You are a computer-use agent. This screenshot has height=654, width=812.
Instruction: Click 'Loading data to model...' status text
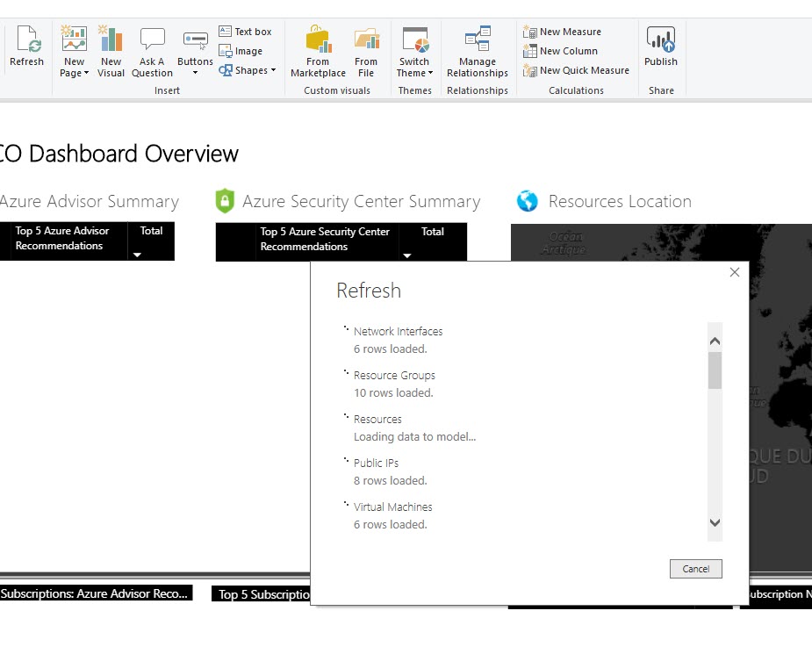414,437
